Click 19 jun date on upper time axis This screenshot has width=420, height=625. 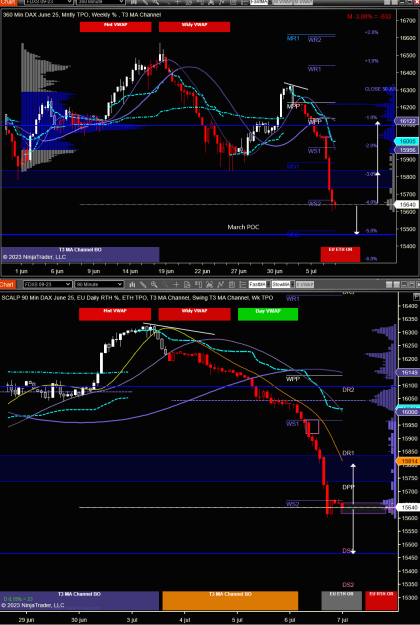click(x=166, y=271)
